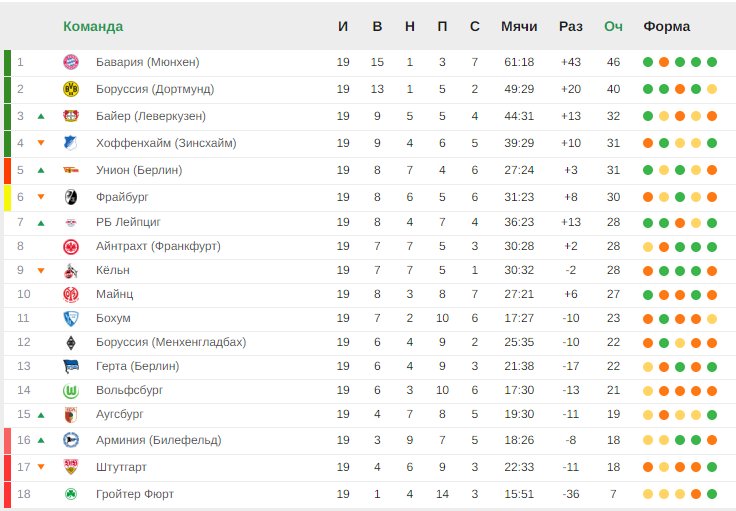Click the Bayer Leverkusen club crest
This screenshot has width=736, height=511.
71,116
